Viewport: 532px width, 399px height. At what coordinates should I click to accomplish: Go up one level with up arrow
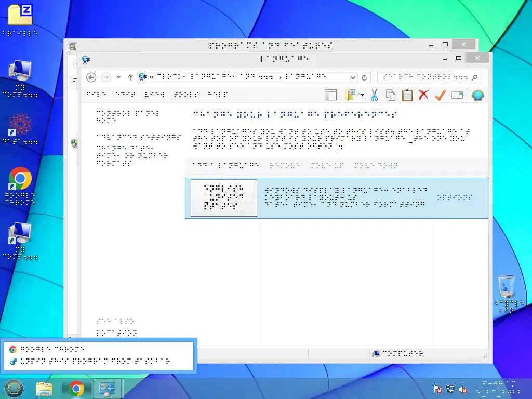[130, 77]
